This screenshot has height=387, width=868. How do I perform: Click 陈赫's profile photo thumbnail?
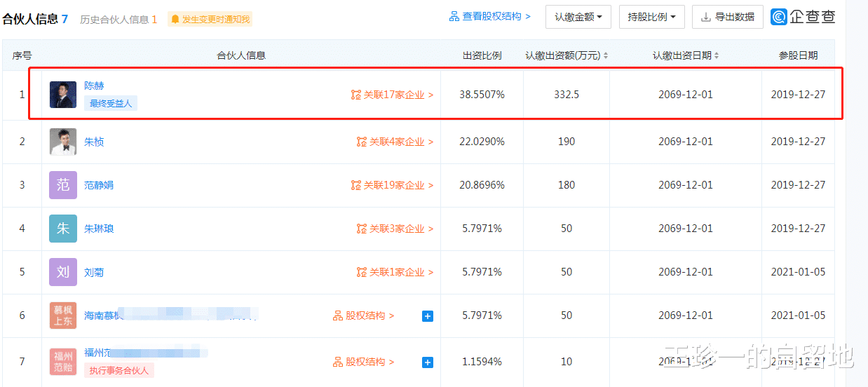point(63,95)
